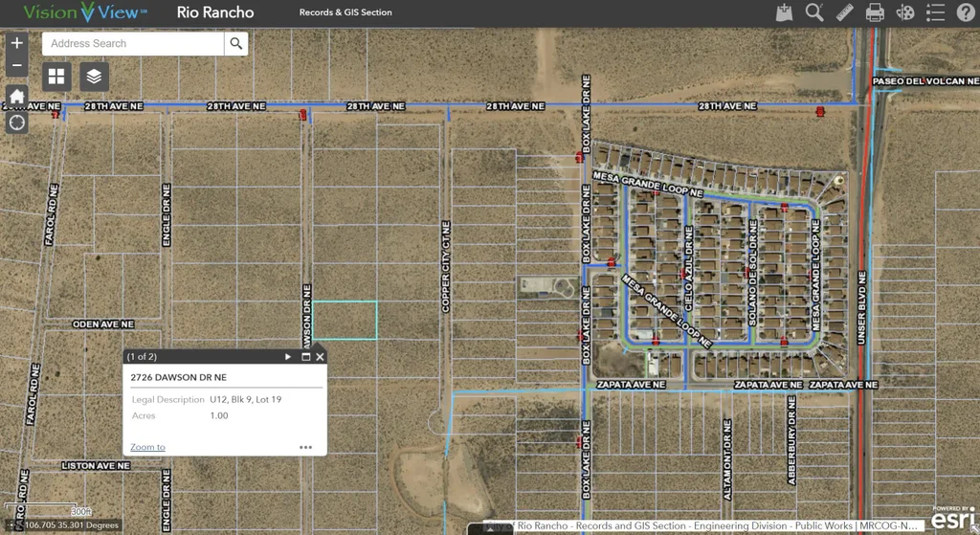Open the Print widget
Image resolution: width=980 pixels, height=535 pixels.
pyautogui.click(x=875, y=12)
